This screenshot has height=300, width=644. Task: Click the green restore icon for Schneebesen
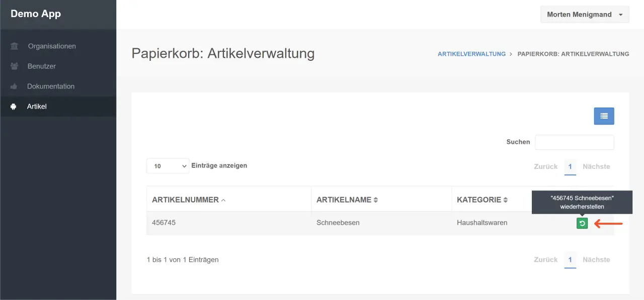tap(582, 224)
